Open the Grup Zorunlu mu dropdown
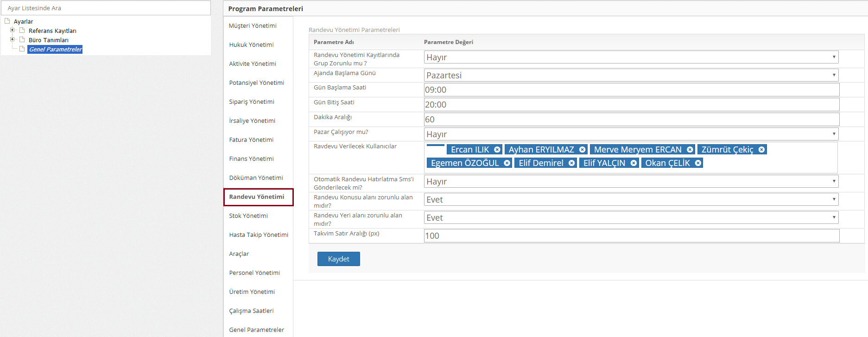Viewport: 868px width, 337px height. point(631,57)
